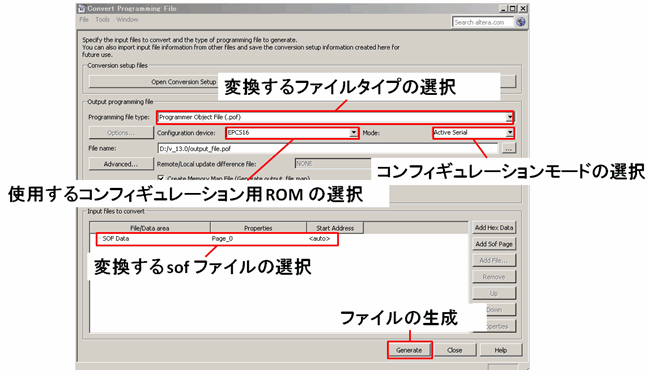
Task: Select the SOF Data row
Action: point(217,239)
